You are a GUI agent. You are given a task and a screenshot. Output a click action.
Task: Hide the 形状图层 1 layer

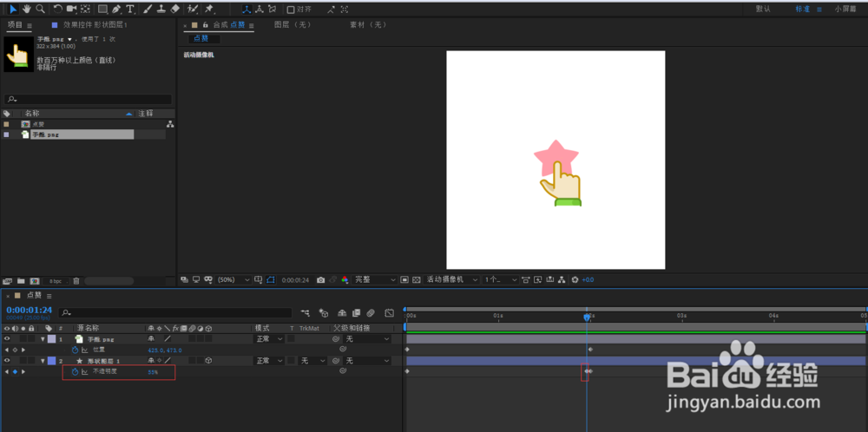click(x=7, y=361)
